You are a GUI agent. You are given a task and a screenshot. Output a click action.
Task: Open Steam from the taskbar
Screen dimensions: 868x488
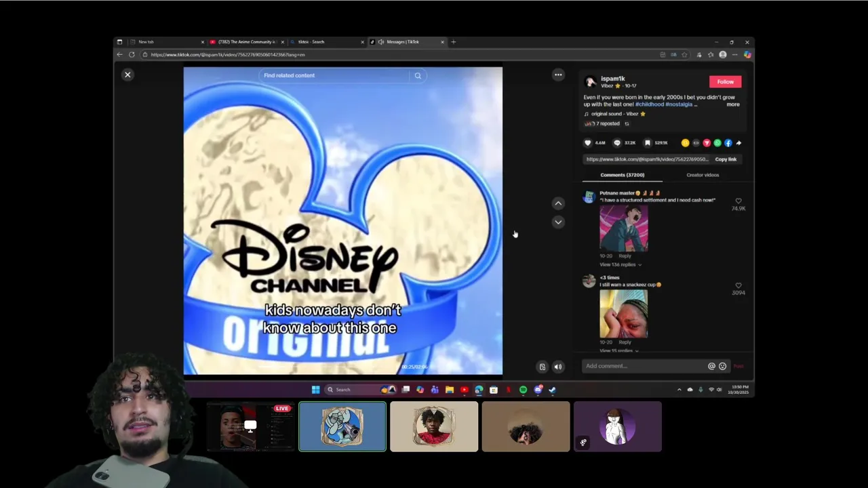pos(552,390)
